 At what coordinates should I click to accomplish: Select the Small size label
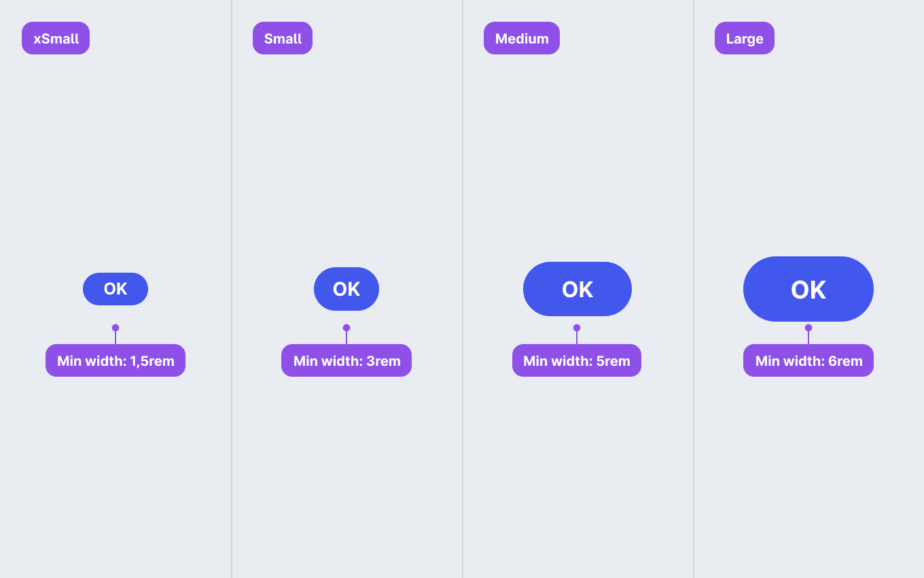click(x=283, y=38)
